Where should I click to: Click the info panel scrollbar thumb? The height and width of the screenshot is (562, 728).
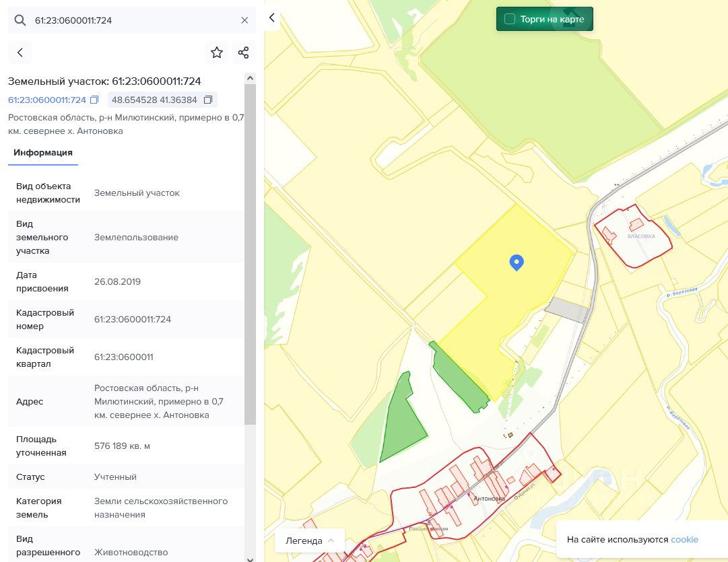tap(251, 254)
